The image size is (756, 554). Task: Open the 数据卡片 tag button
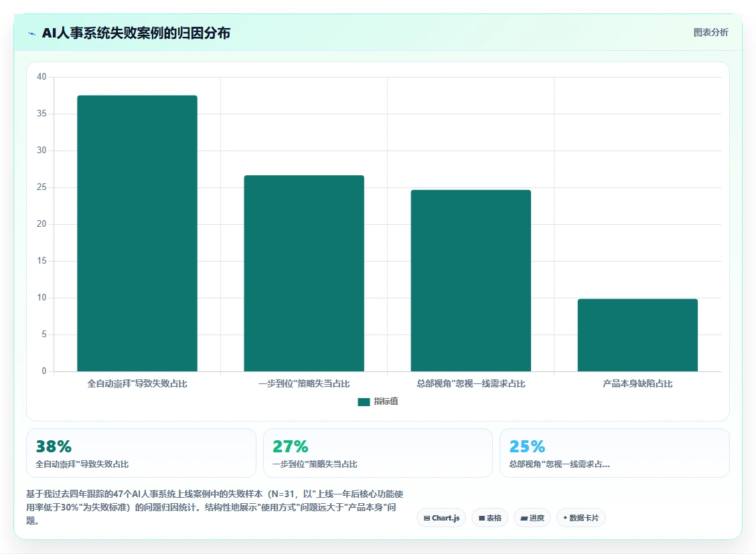581,518
